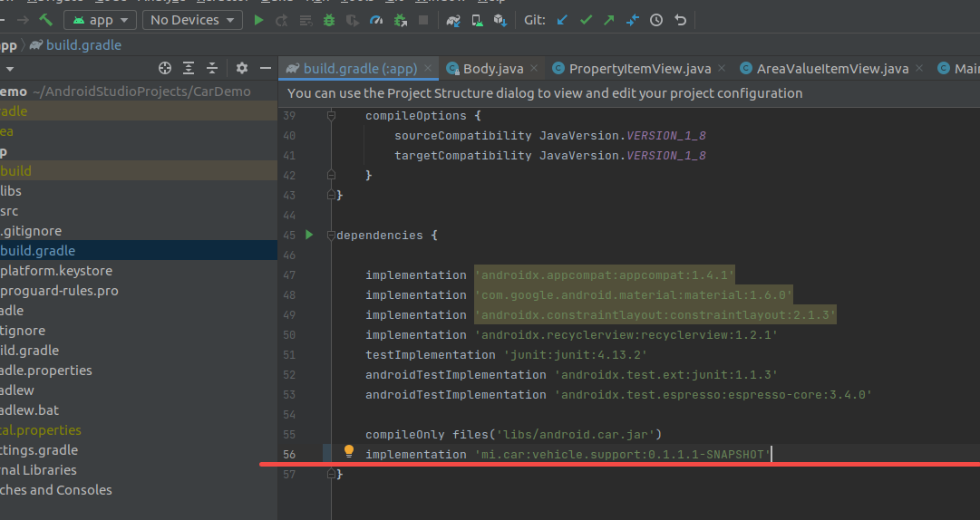Click Git Push green arrow
Screen dimensions: 980x520
click(608, 20)
